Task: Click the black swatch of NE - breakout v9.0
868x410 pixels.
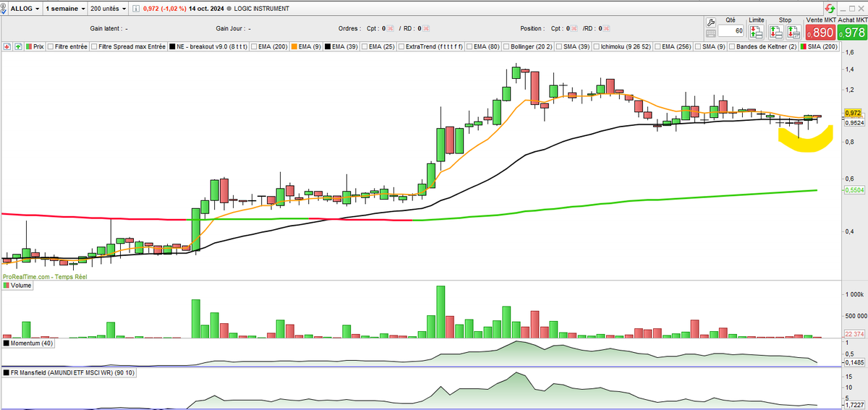Action: click(172, 46)
